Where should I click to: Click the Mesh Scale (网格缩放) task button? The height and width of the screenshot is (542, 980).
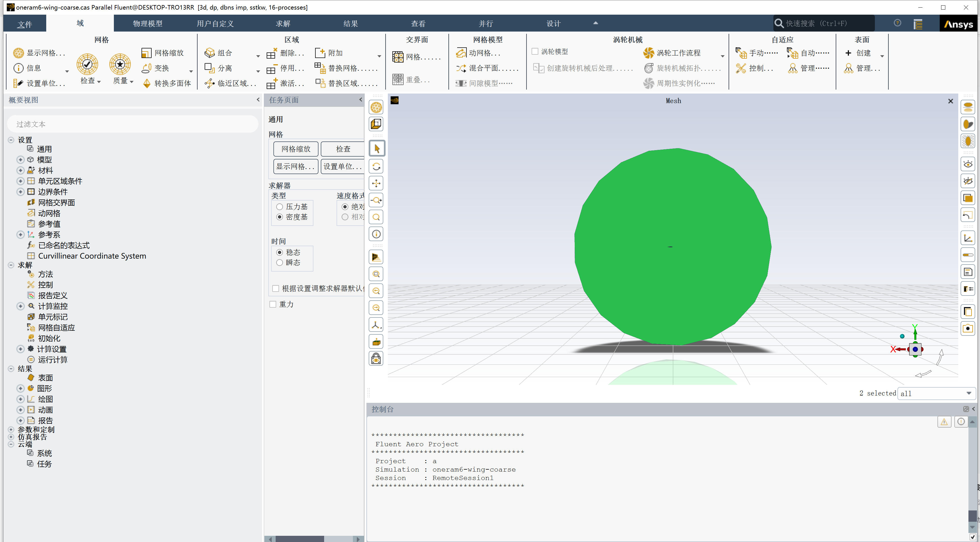(x=296, y=149)
